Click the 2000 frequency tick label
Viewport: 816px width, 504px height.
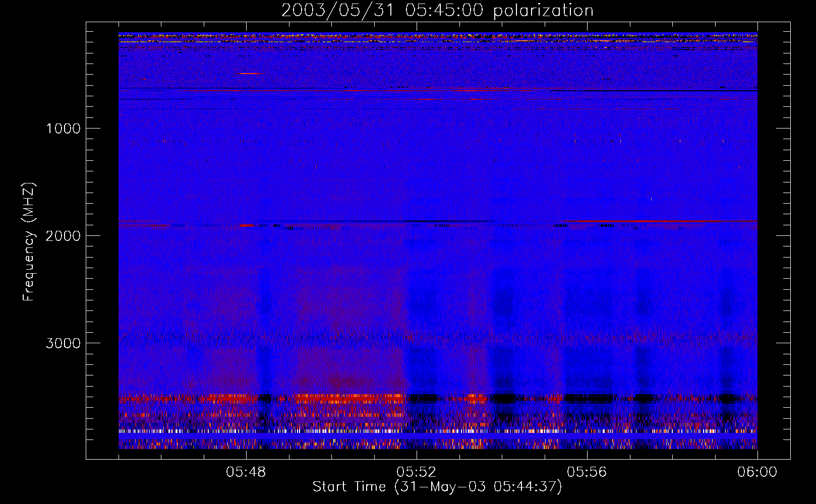coord(63,236)
